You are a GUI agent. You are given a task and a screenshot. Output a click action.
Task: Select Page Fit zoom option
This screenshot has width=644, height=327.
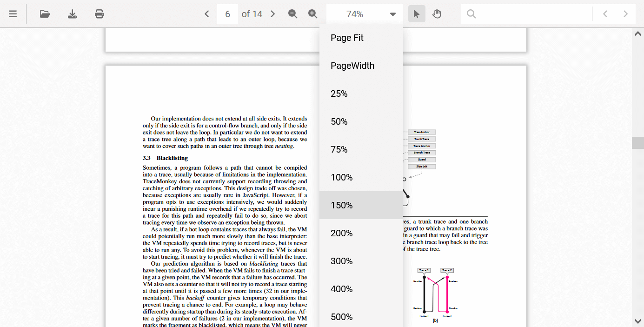point(347,38)
